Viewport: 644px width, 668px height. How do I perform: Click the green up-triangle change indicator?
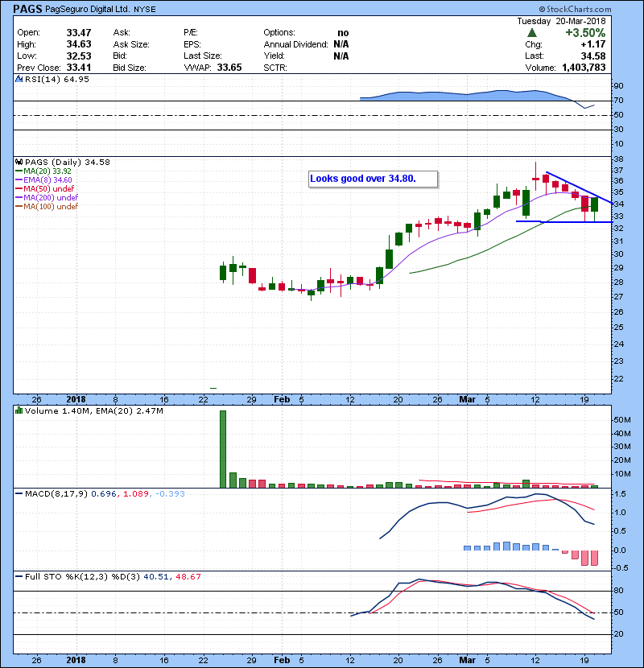tap(531, 33)
